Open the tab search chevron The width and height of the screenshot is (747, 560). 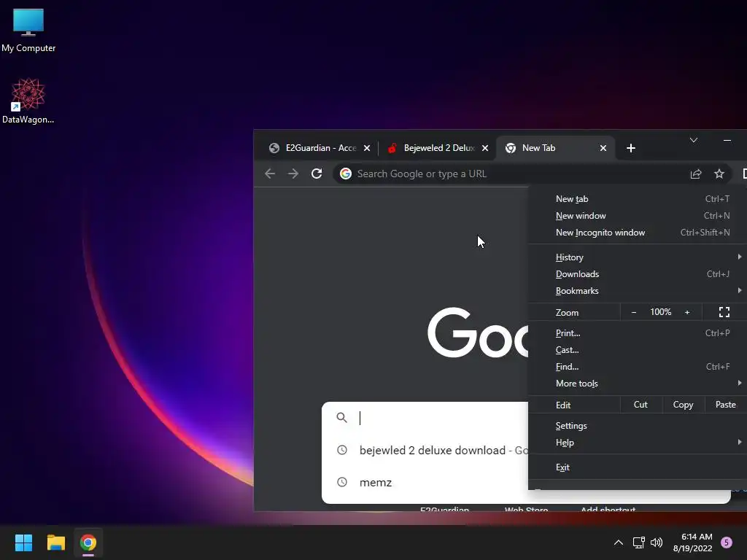tap(694, 140)
